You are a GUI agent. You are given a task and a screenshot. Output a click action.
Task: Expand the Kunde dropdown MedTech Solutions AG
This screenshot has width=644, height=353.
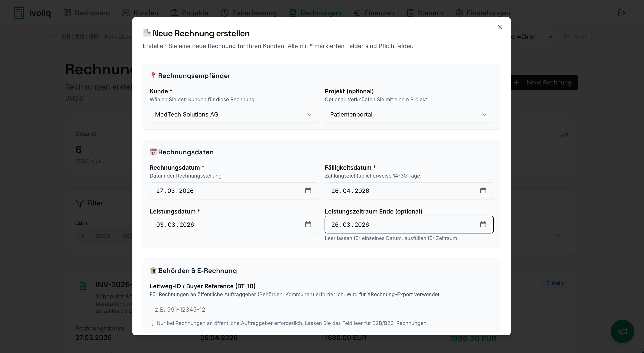pyautogui.click(x=234, y=114)
